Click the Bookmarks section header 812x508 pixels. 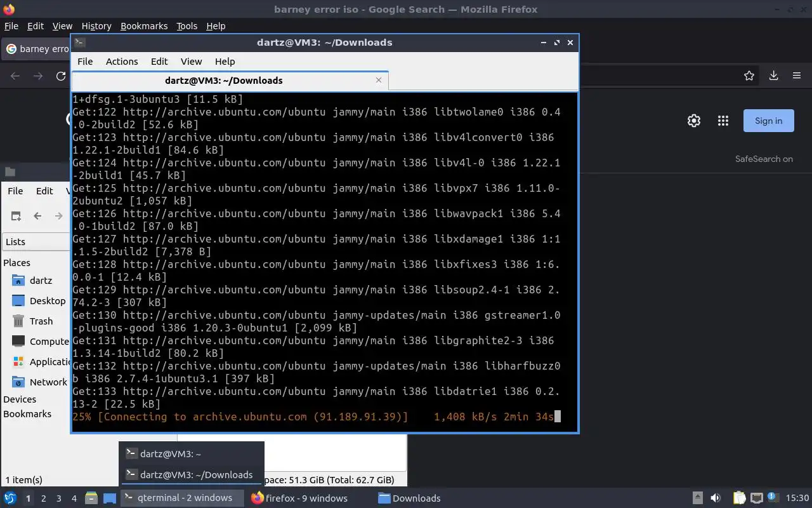coord(27,413)
